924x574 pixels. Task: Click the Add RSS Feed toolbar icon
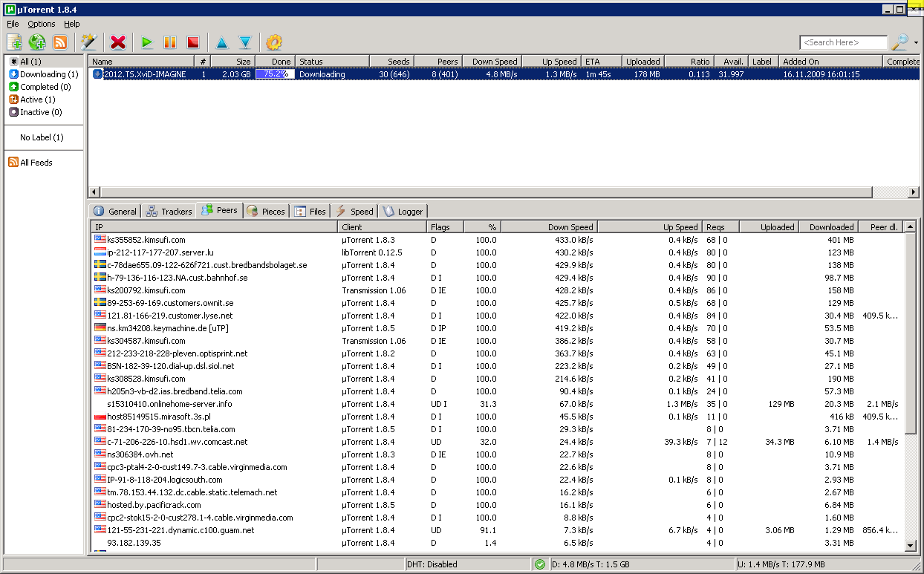click(60, 42)
